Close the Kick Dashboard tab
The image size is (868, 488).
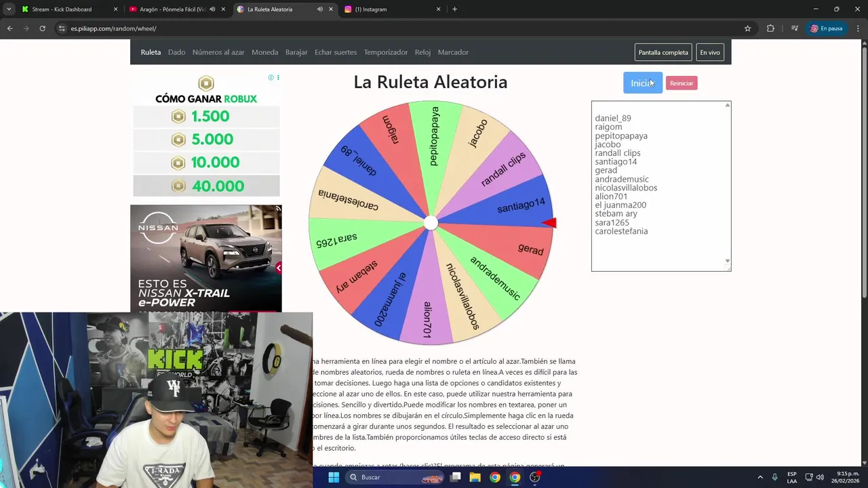pyautogui.click(x=115, y=9)
